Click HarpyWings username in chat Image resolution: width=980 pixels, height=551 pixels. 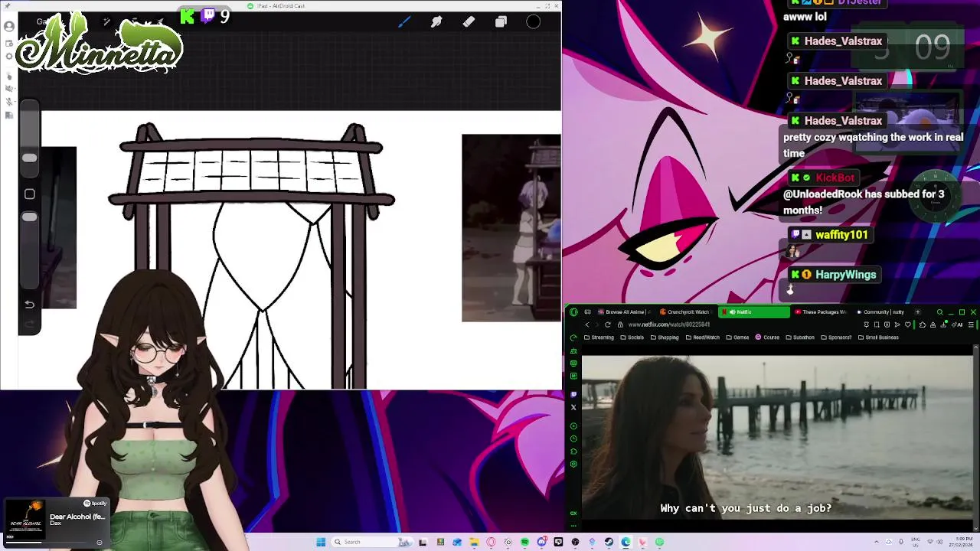tap(845, 275)
